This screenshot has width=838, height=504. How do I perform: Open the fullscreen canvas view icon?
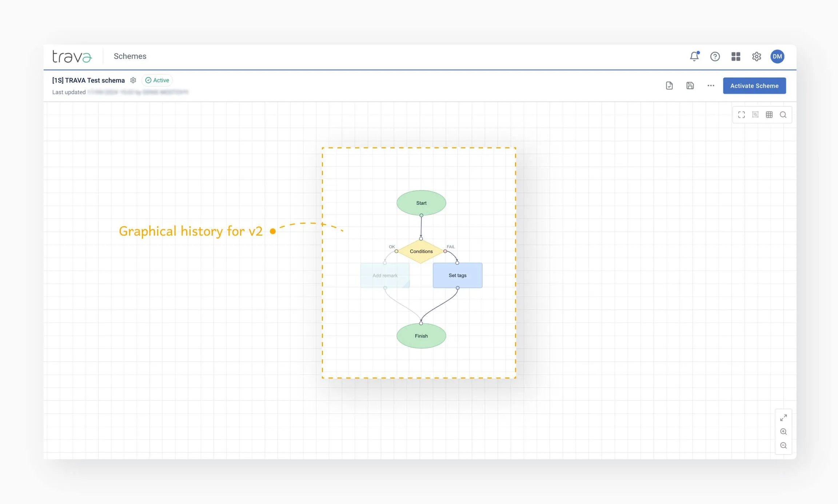pos(741,115)
